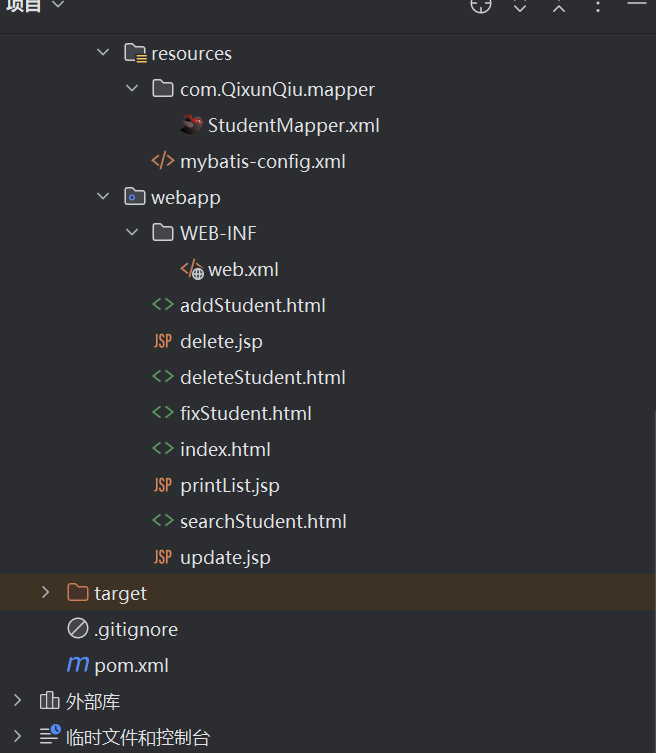
Task: Open project panel options menu
Action: 598,6
